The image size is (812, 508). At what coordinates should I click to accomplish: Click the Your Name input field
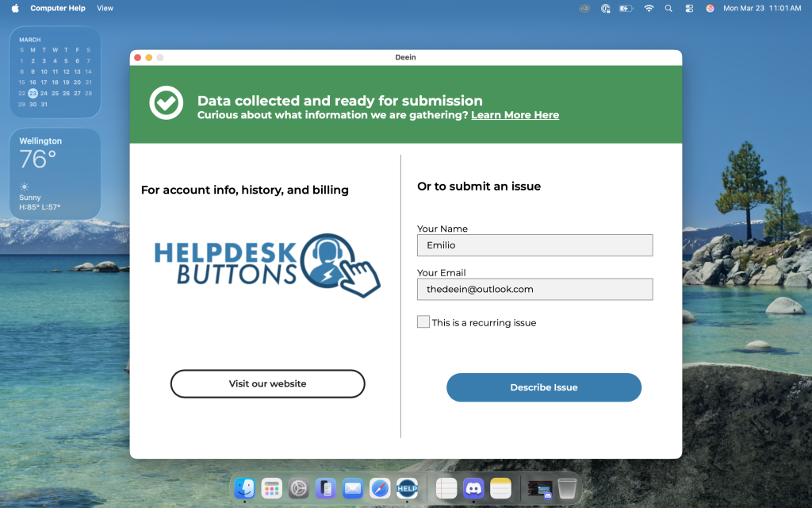[534, 245]
